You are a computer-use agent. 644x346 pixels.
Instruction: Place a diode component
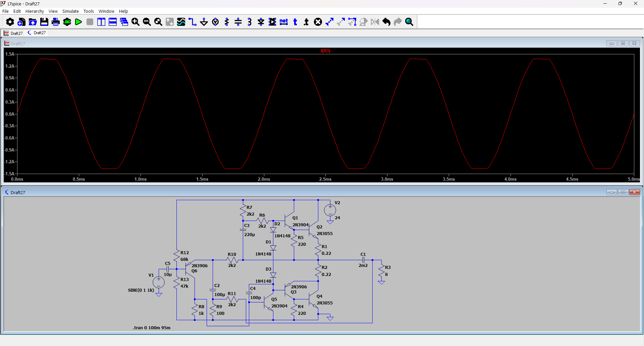tap(261, 22)
